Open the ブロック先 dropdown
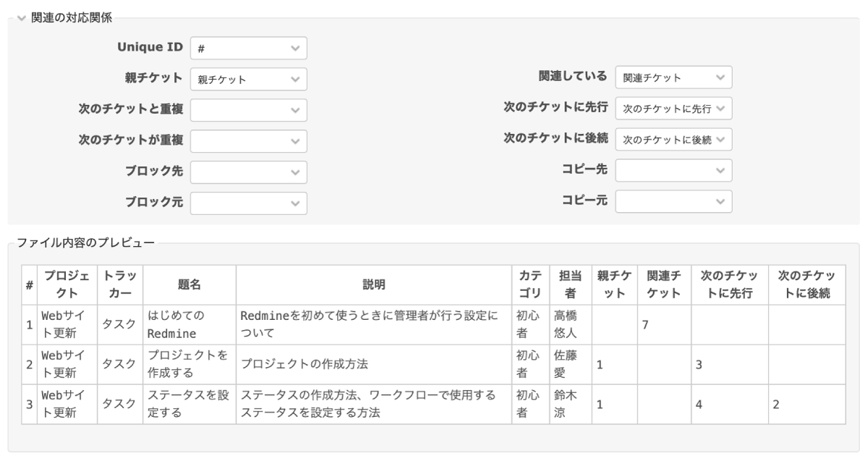868x456 pixels. (248, 172)
